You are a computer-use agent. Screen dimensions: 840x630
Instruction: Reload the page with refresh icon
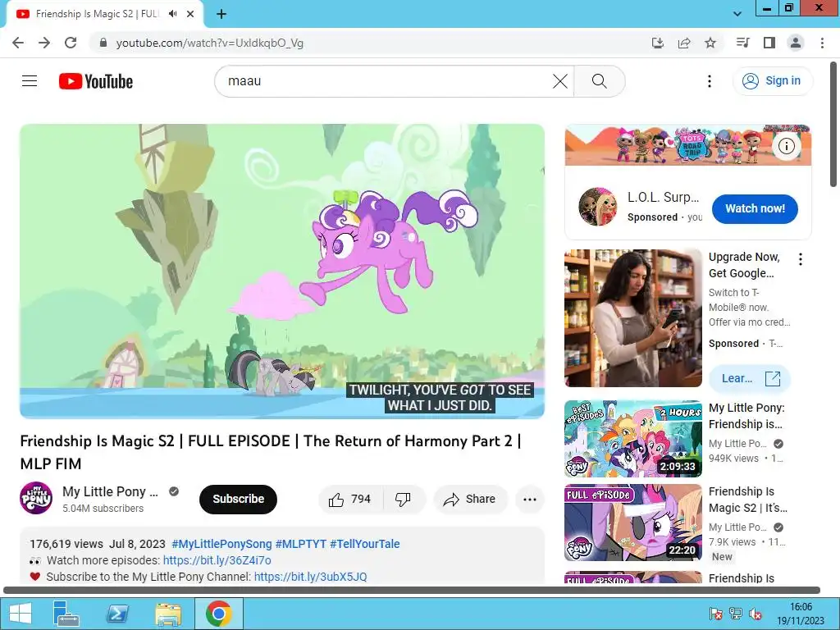pyautogui.click(x=71, y=43)
